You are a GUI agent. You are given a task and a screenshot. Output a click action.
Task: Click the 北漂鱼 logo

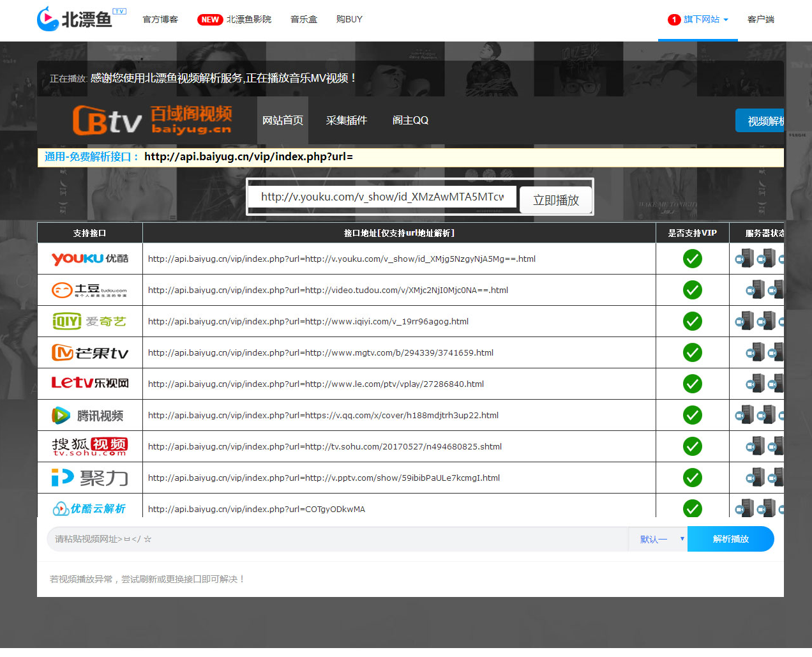tap(82, 19)
